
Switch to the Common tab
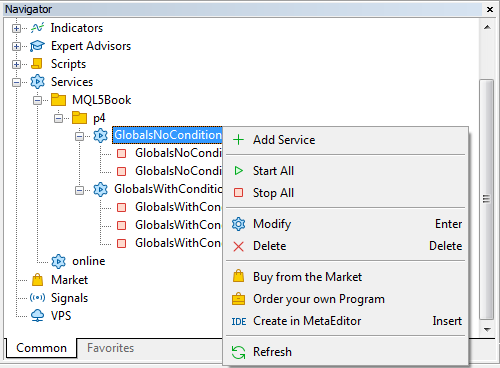point(41,348)
